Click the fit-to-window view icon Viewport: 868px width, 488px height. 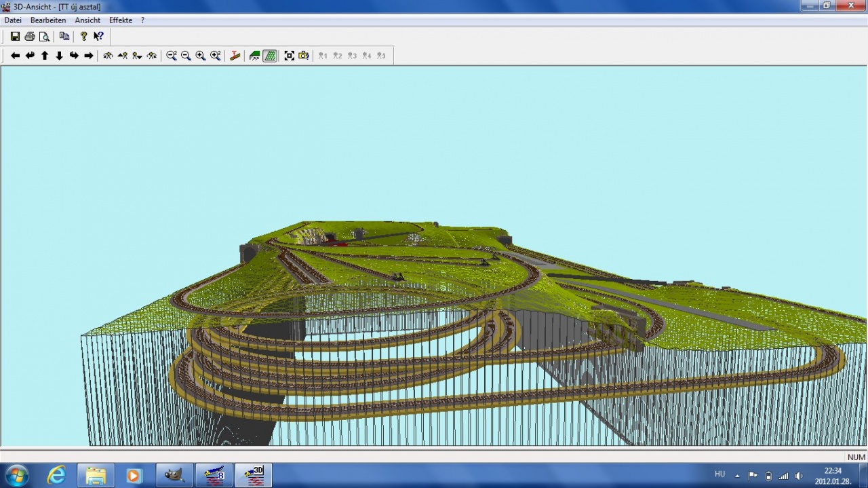coord(290,56)
